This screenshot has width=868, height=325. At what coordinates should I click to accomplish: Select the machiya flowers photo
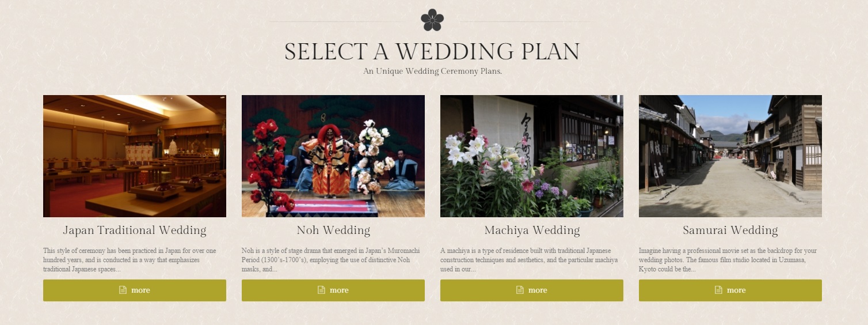[x=532, y=156]
